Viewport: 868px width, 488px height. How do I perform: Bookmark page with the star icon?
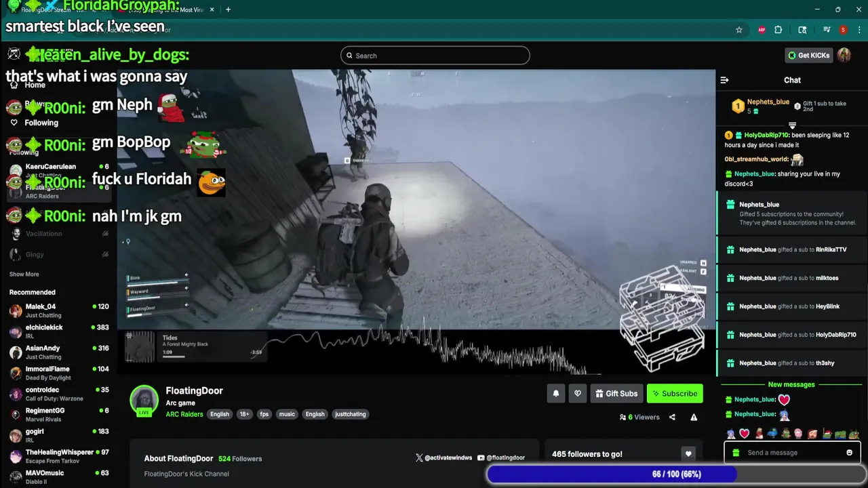pyautogui.click(x=739, y=30)
